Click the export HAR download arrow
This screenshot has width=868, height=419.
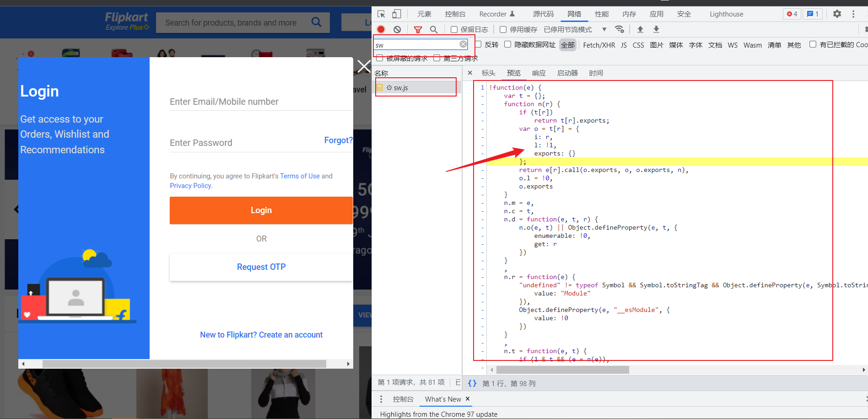click(656, 29)
